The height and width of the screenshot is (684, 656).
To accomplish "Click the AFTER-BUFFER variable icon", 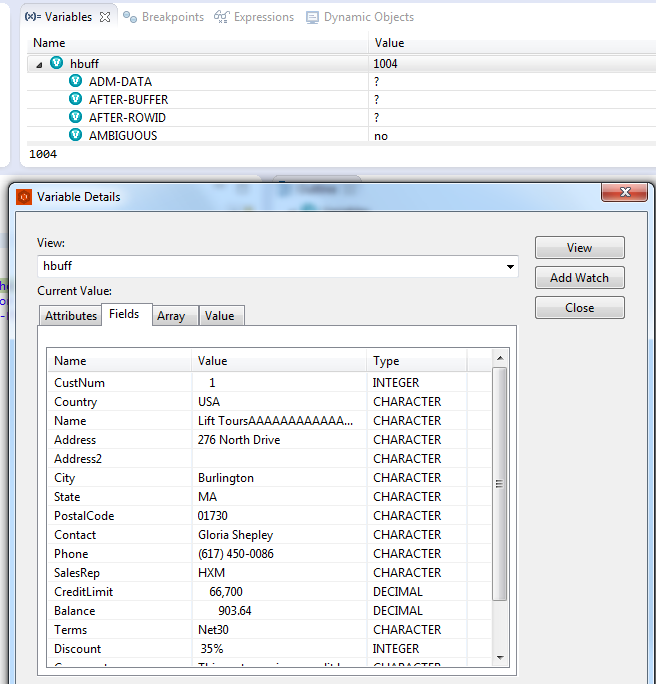I will [x=75, y=99].
